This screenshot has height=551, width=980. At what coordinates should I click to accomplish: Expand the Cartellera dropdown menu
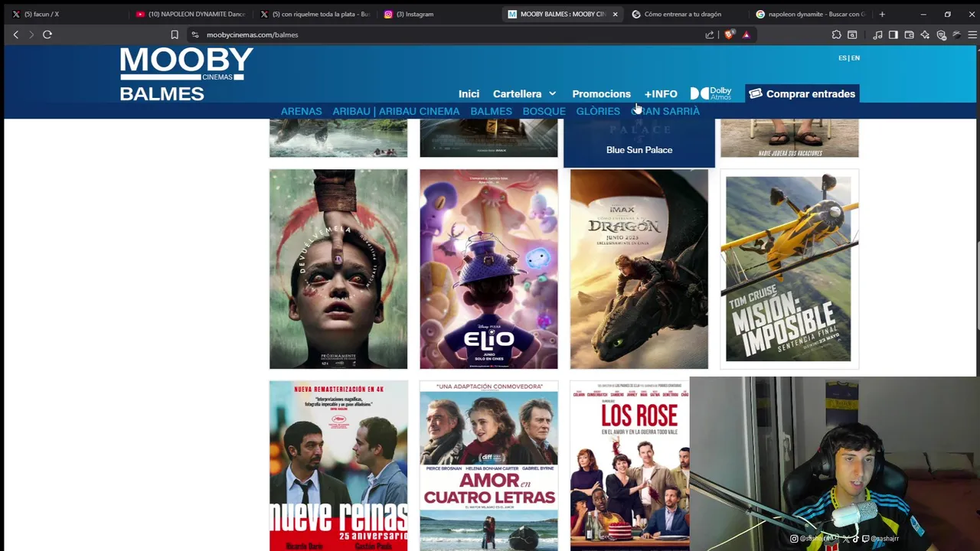(524, 93)
